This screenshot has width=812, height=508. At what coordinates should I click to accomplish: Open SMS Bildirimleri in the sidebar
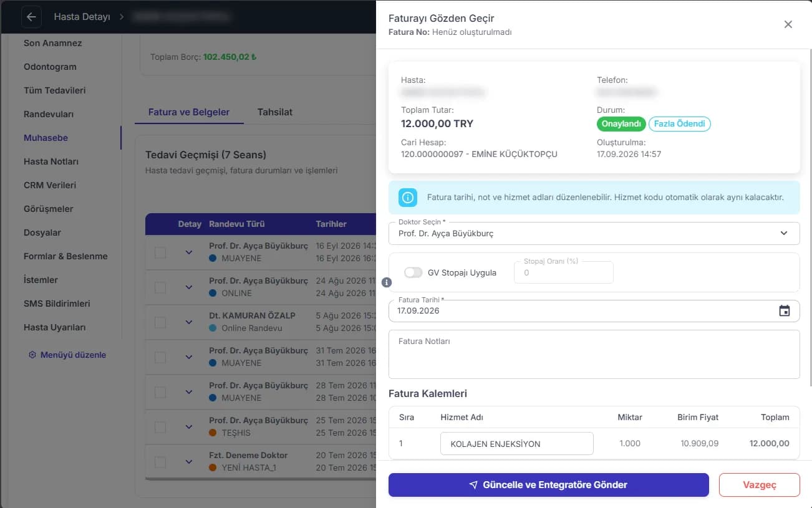pos(57,304)
